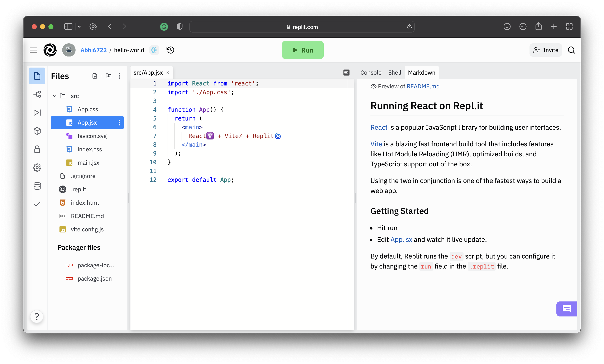Open the Secrets lock icon
Screen dimensions: 604x364
coord(37,149)
